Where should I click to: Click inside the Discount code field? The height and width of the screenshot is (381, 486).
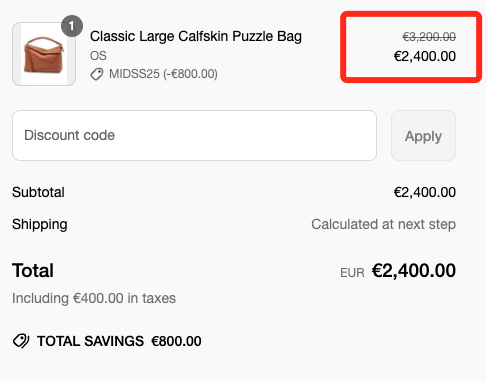(x=194, y=136)
